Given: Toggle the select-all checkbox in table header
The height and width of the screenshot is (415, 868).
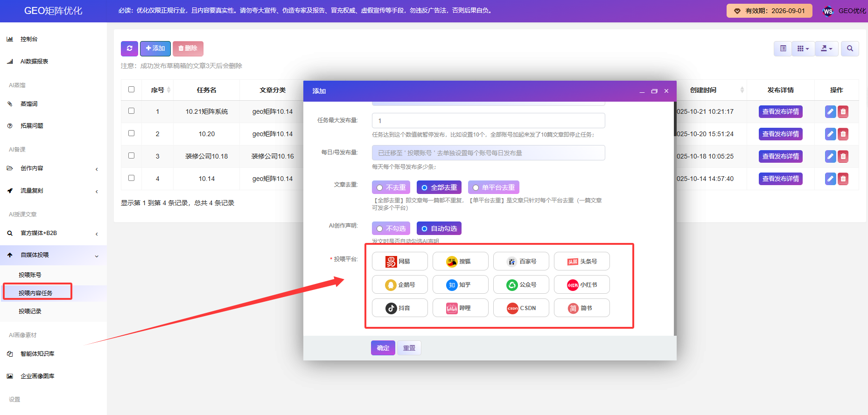Looking at the screenshot, I should [131, 90].
